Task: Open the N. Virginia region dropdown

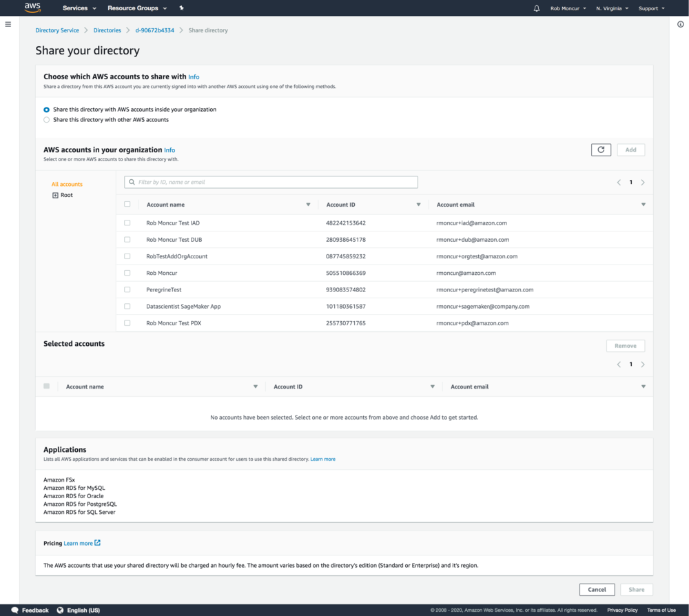Action: coord(610,8)
